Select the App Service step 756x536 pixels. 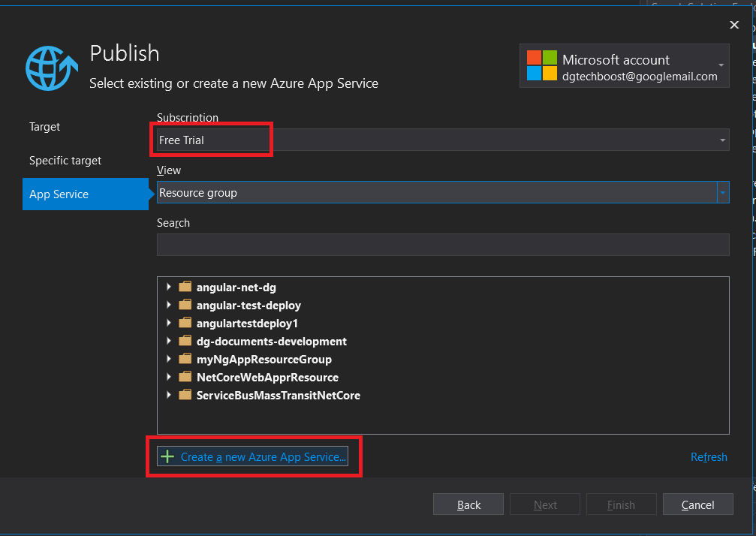click(59, 194)
